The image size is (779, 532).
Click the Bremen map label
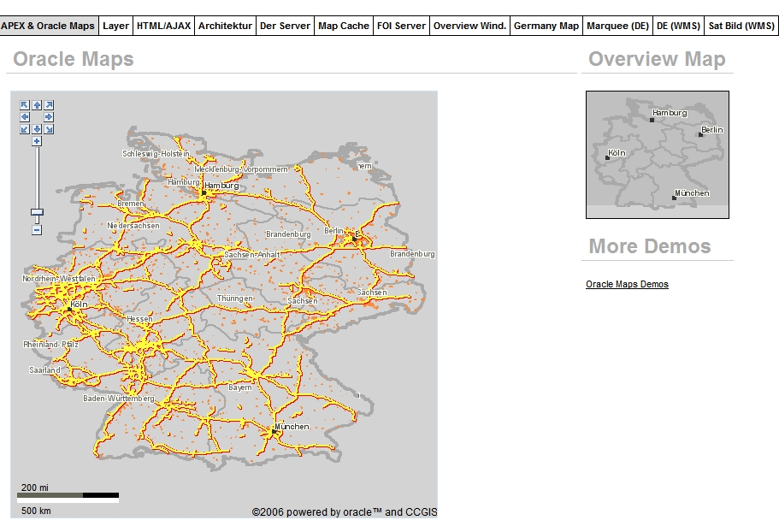click(x=131, y=204)
